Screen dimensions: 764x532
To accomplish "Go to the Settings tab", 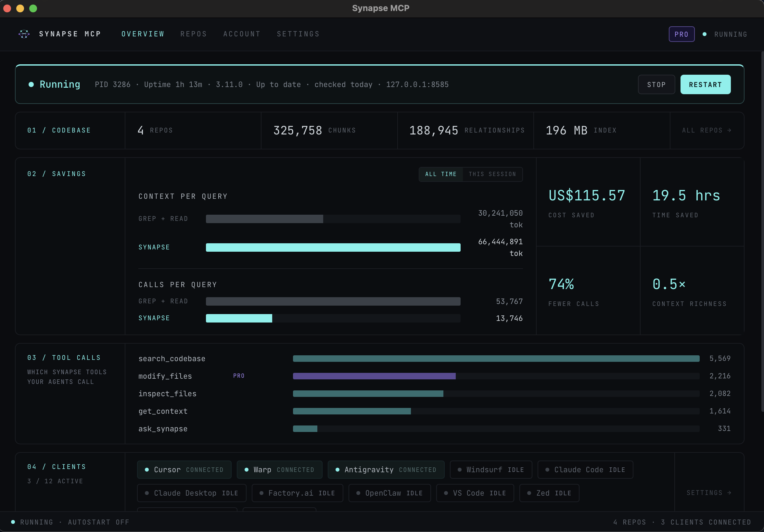I will tap(298, 34).
